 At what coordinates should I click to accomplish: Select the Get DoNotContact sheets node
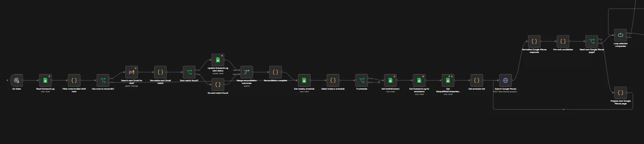pos(391,80)
